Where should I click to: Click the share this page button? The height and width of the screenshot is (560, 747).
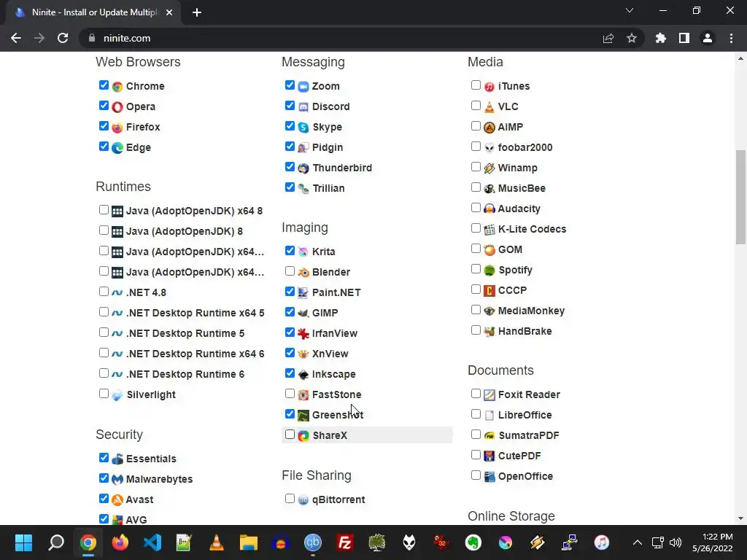point(608,38)
